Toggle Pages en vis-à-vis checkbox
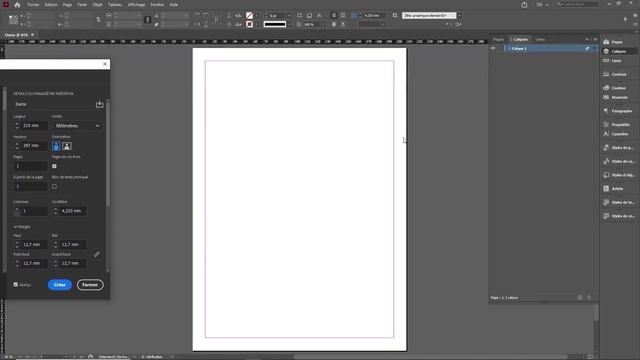Image resolution: width=640 pixels, height=360 pixels. point(54,166)
